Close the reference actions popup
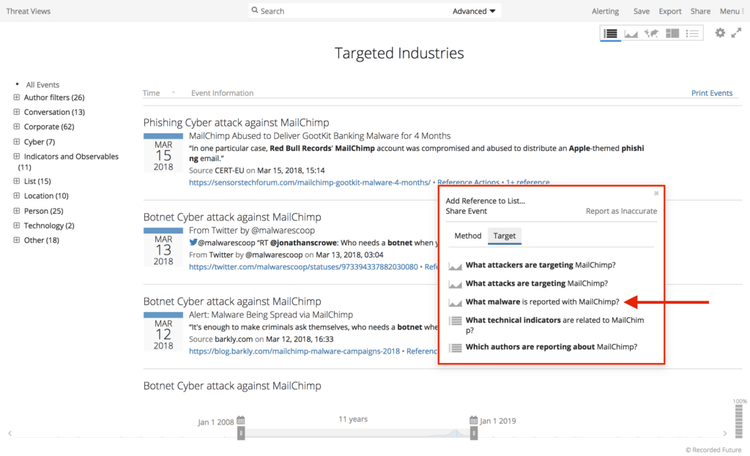The height and width of the screenshot is (456, 750). pyautogui.click(x=656, y=193)
